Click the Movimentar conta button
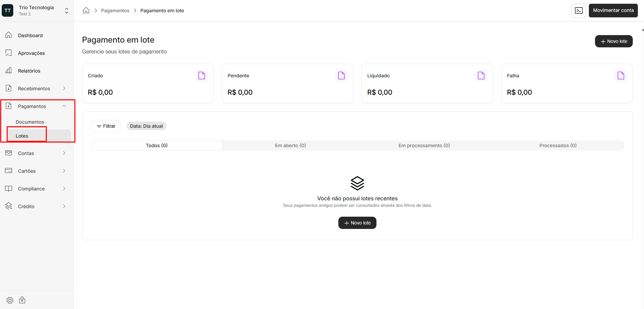The image size is (644, 309). coord(613,11)
